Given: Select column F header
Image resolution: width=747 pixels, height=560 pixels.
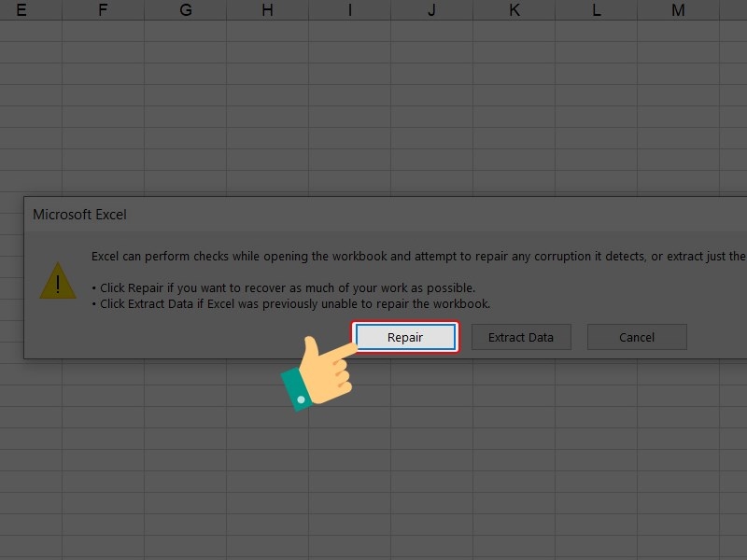Looking at the screenshot, I should pyautogui.click(x=103, y=9).
